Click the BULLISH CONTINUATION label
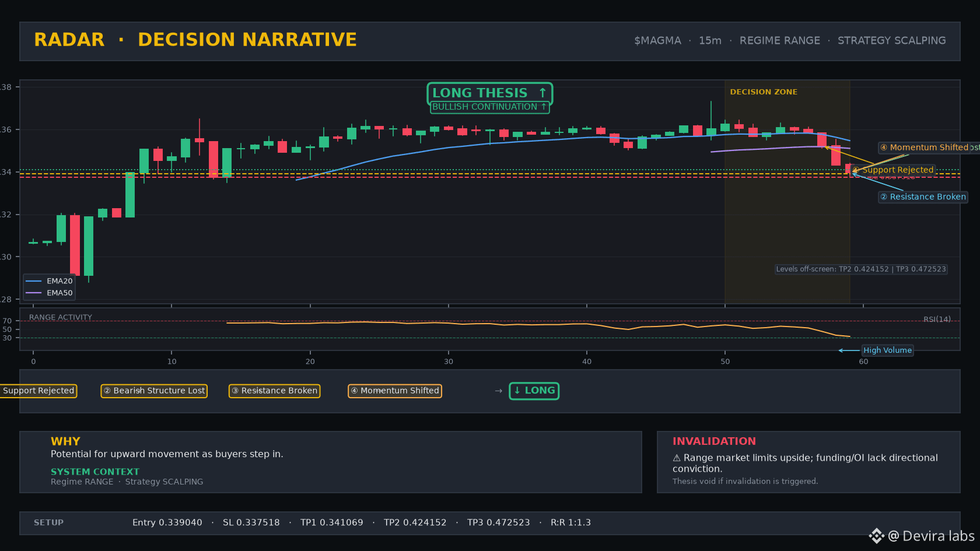 pos(489,107)
